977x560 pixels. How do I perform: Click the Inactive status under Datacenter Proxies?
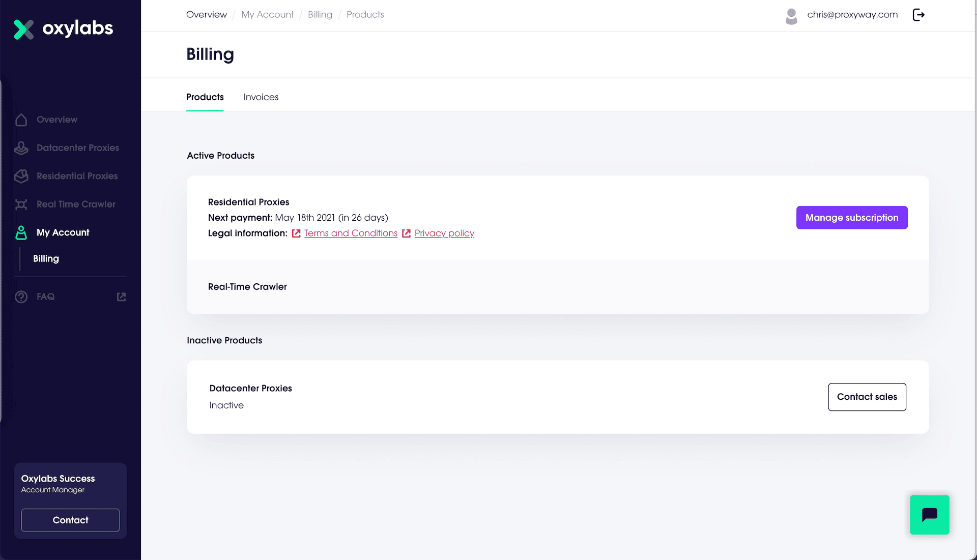226,405
